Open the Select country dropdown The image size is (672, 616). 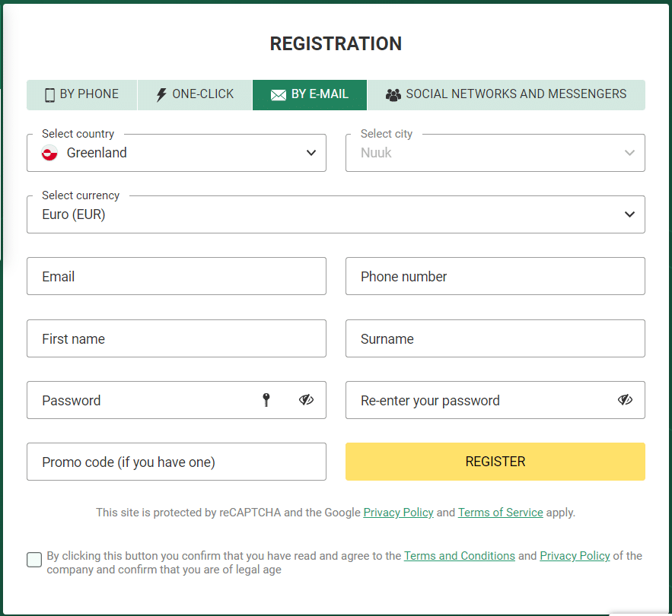click(176, 153)
